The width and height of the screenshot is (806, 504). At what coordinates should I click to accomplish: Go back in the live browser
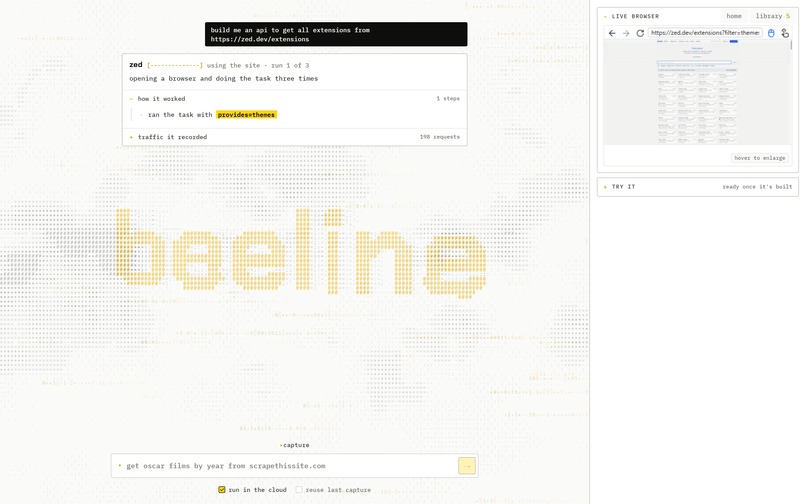[x=612, y=33]
